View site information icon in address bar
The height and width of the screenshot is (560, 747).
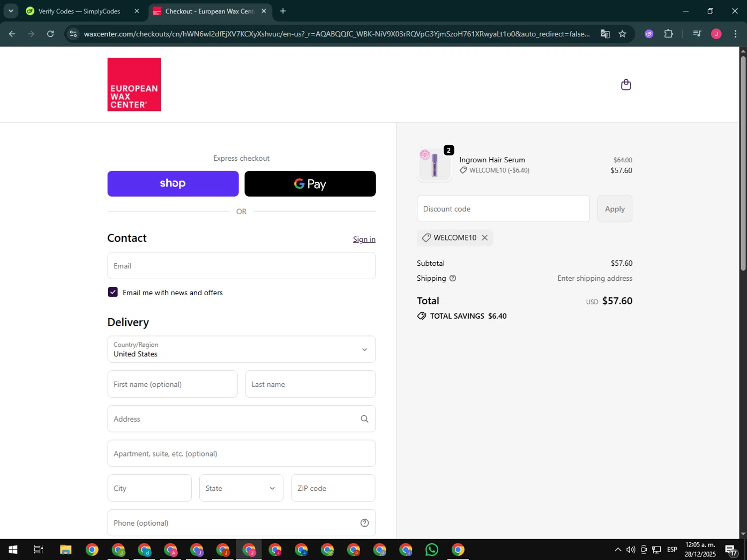coord(73,34)
